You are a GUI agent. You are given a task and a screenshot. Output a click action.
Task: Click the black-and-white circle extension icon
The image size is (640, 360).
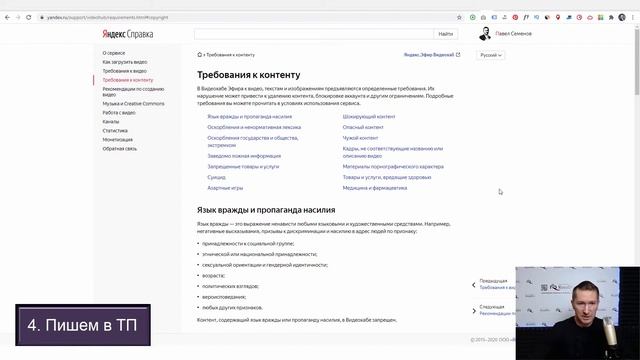547,18
